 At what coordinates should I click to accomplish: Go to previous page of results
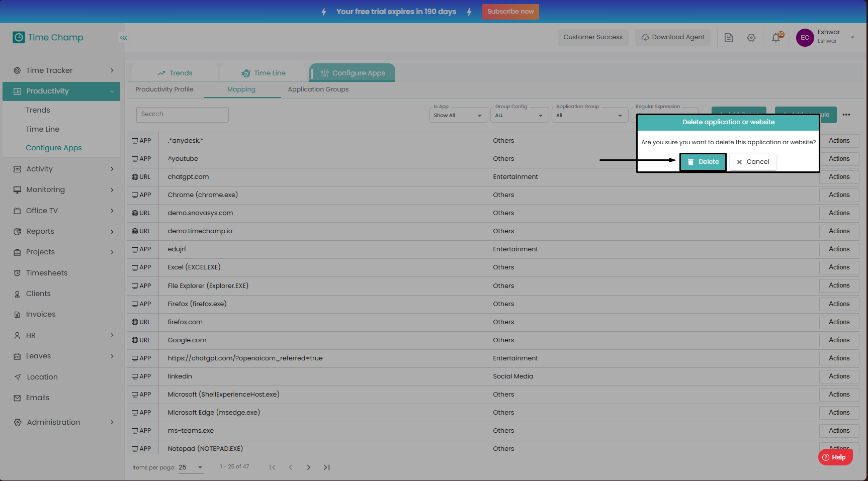click(x=291, y=467)
